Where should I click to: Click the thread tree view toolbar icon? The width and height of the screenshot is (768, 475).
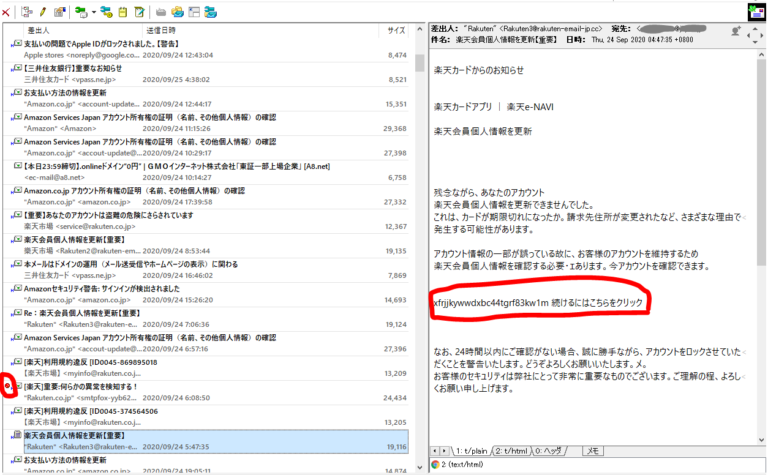pyautogui.click(x=27, y=12)
